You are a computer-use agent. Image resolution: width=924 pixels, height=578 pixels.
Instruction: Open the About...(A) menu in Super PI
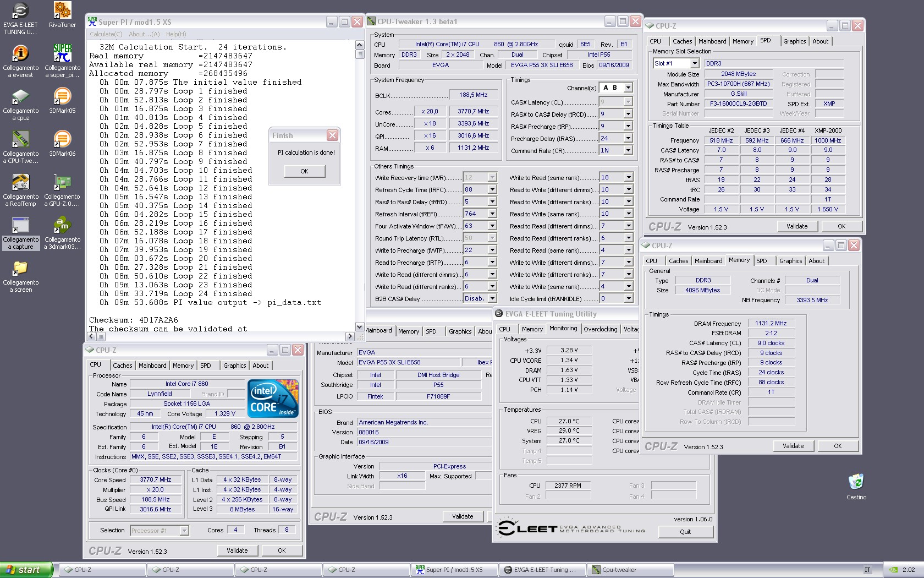coord(144,34)
